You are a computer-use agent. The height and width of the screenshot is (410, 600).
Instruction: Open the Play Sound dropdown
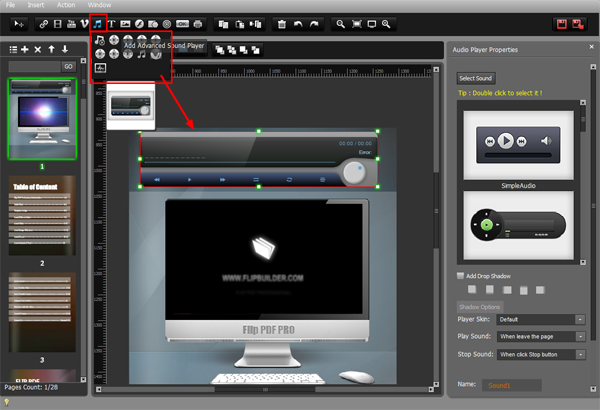(541, 336)
